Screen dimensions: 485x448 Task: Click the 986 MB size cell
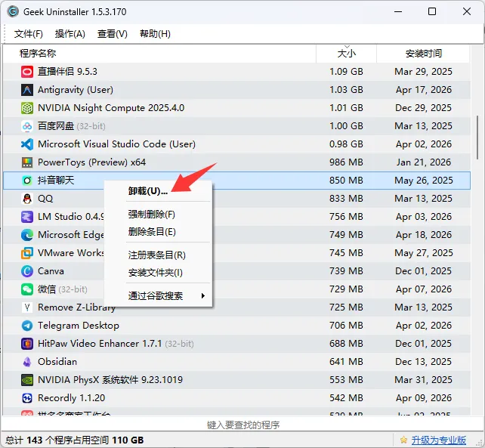pos(346,162)
